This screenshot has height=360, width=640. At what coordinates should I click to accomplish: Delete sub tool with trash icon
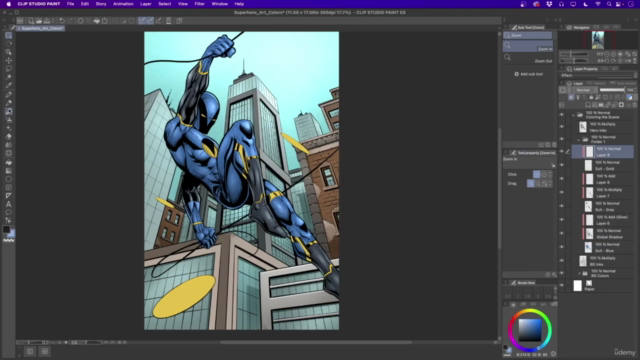tap(554, 145)
